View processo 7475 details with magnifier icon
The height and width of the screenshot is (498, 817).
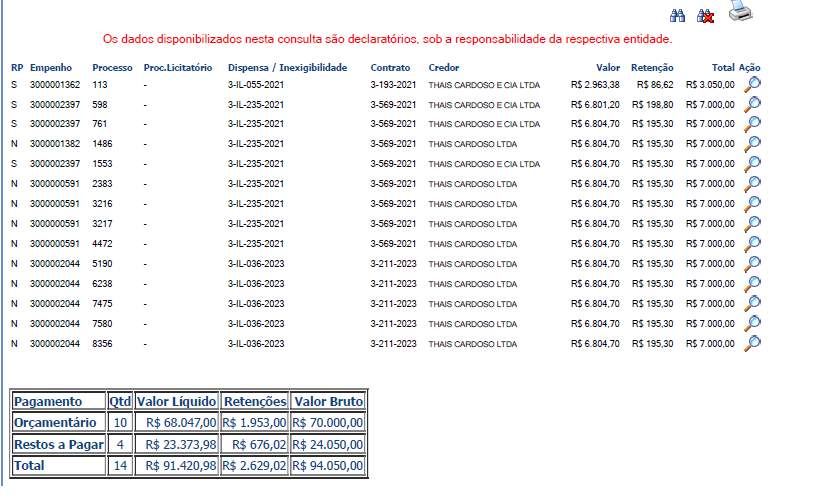(x=753, y=304)
